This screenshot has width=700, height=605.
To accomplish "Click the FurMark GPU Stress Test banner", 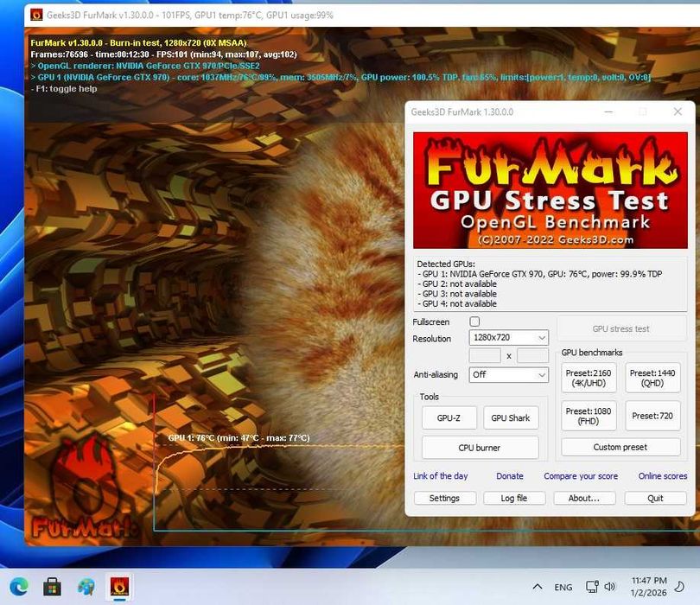I will point(550,190).
